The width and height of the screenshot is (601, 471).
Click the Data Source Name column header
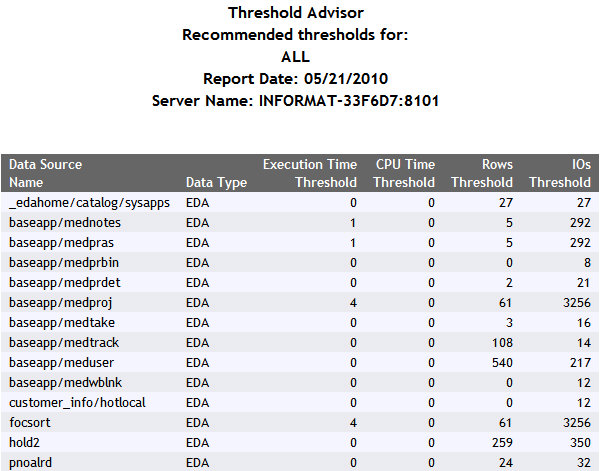pyautogui.click(x=45, y=173)
